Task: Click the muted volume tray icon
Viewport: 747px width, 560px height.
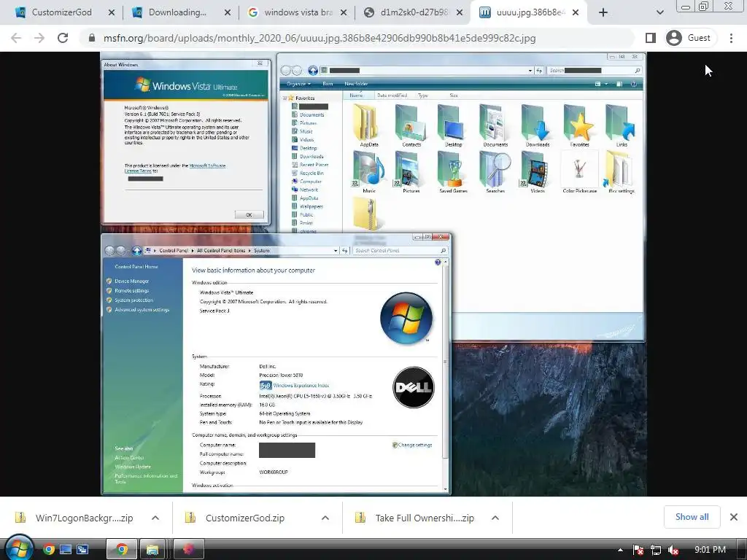Action: click(673, 550)
